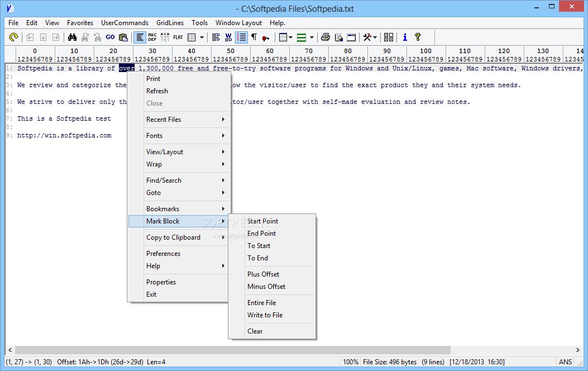The image size is (588, 371).
Task: Click the print preview icon
Action: (338, 37)
